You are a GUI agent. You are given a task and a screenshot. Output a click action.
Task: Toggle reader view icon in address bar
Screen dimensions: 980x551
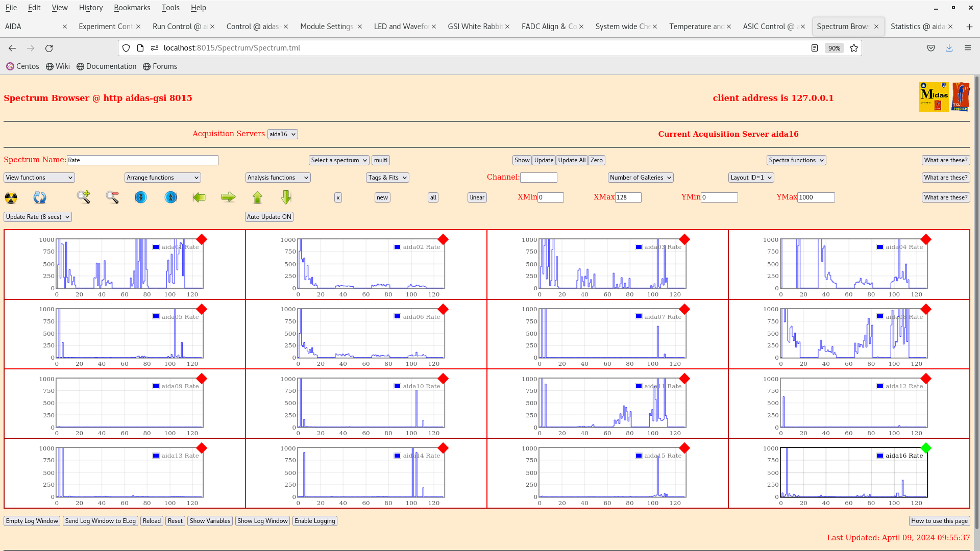click(x=815, y=48)
